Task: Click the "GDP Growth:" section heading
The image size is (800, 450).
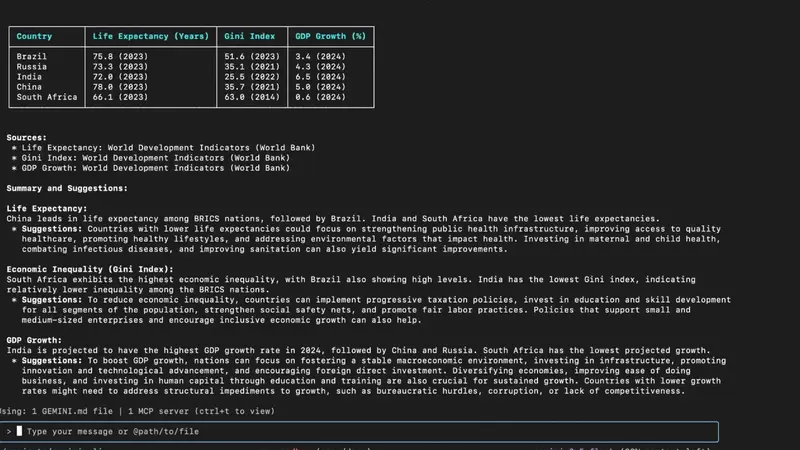Action: [35, 339]
